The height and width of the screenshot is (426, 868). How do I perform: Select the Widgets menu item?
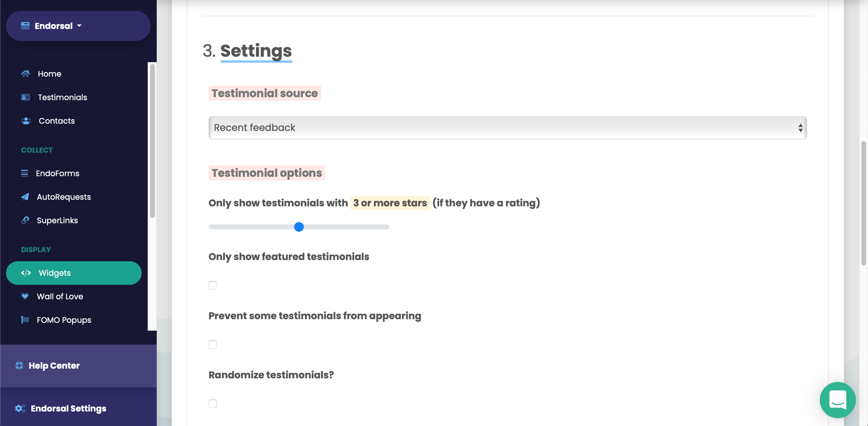(x=74, y=273)
